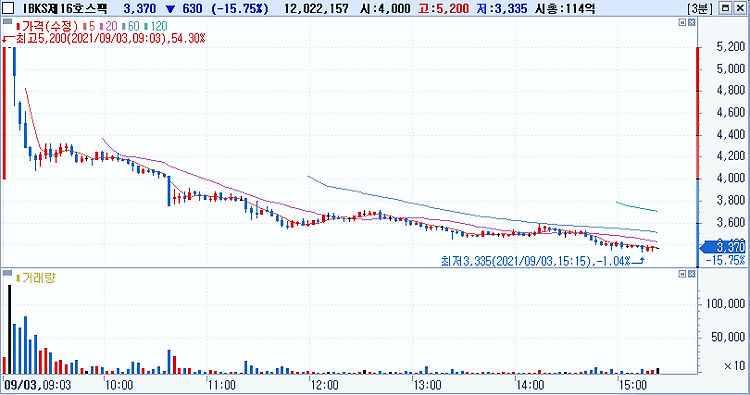Close the price chart panel
Viewport: 750px width, 395px height.
tap(691, 22)
